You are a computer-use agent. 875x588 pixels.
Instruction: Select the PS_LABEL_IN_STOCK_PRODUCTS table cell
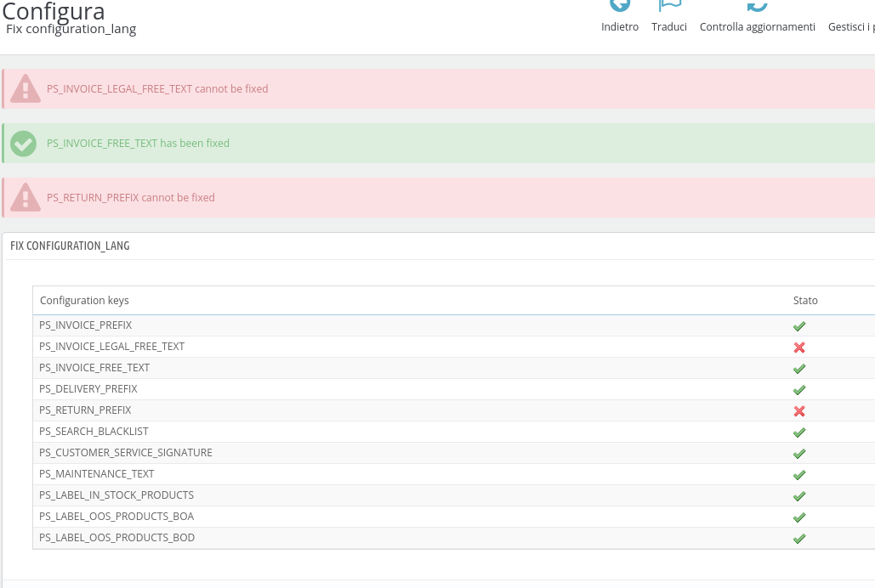click(116, 495)
